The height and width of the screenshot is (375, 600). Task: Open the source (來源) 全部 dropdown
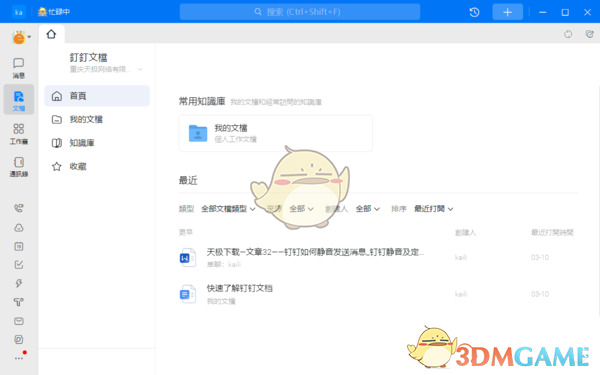coord(302,209)
